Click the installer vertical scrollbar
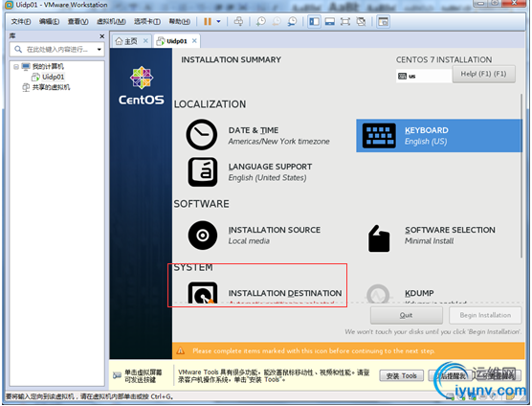The image size is (532, 406). pos(521,176)
